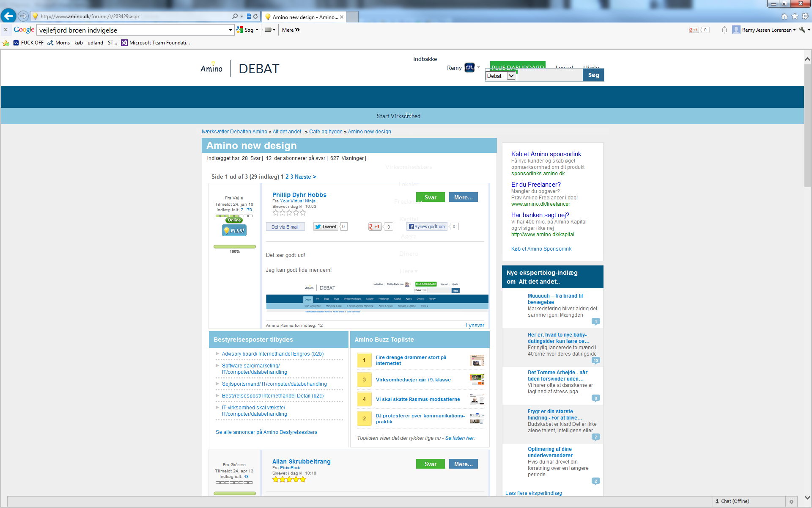Open the screenshot image in Phillip's post
Viewport: 812px width, 508px height.
[x=377, y=296]
